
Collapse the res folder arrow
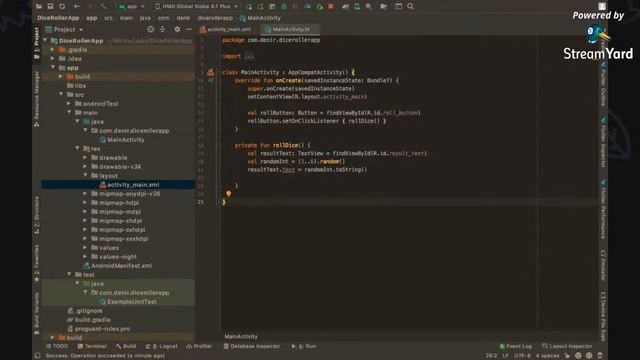(78, 148)
